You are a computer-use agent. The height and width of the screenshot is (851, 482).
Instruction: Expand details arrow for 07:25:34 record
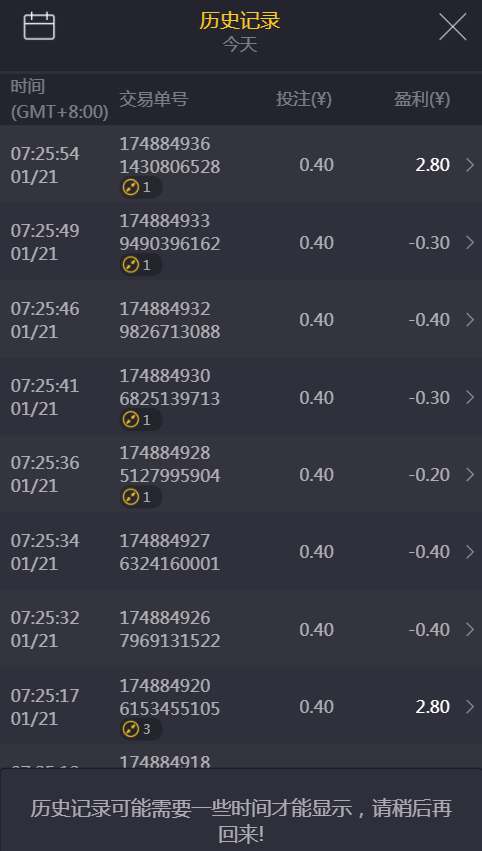pyautogui.click(x=470, y=552)
